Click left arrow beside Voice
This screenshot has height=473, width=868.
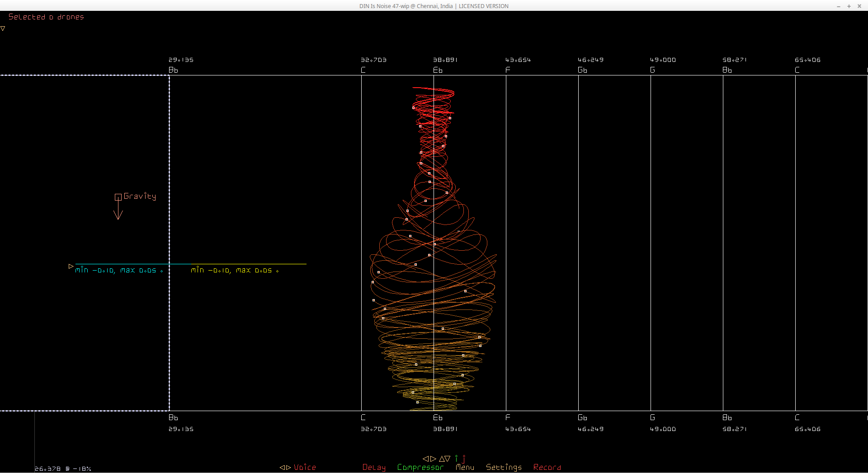tap(282, 468)
